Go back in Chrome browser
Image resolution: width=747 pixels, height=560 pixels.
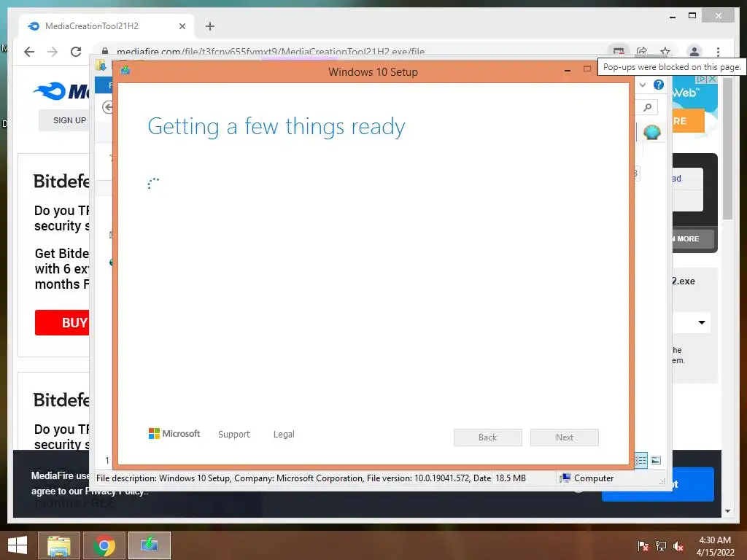(x=29, y=52)
